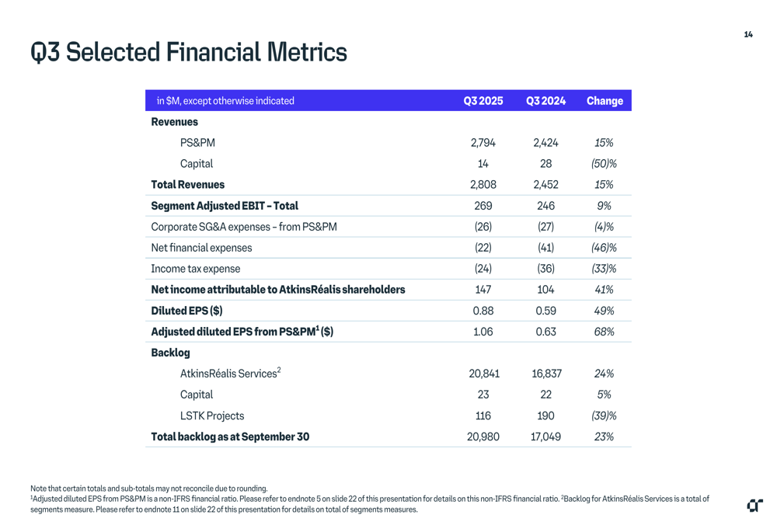Select the PS&PM revenue row label
Image resolution: width=777 pixels, height=532 pixels.
point(197,143)
